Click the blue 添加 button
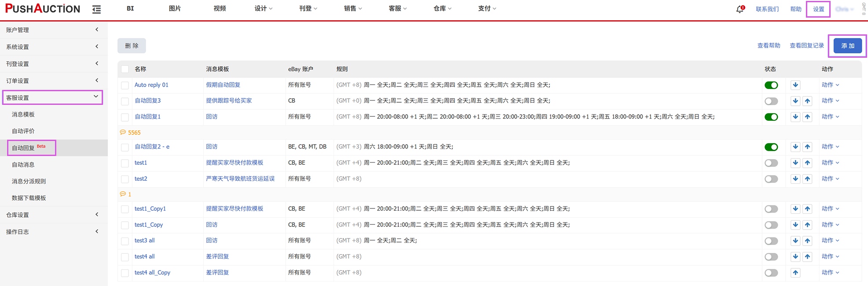 847,46
